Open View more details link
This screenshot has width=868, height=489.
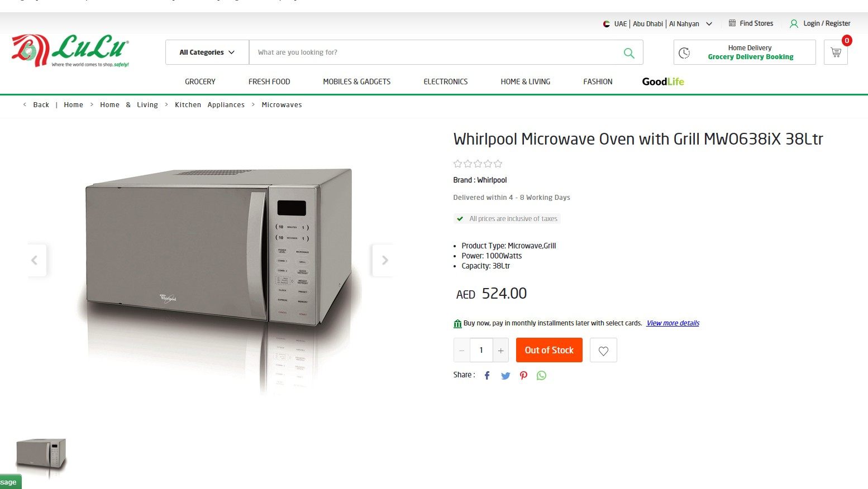coord(673,323)
